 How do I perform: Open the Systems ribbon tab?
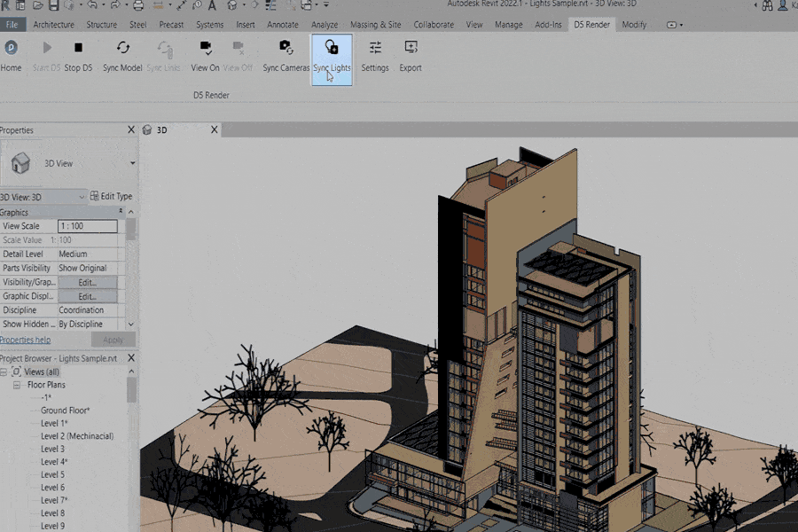click(x=209, y=25)
